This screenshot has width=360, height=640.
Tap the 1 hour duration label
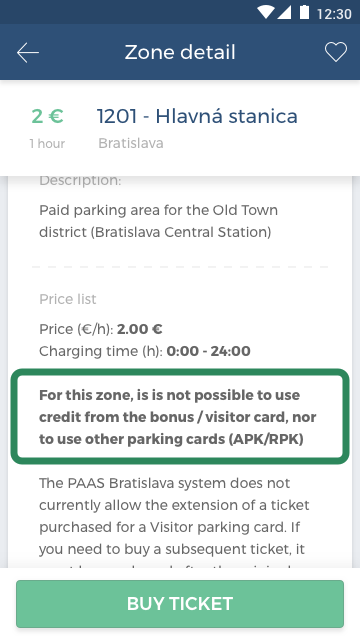(x=47, y=144)
